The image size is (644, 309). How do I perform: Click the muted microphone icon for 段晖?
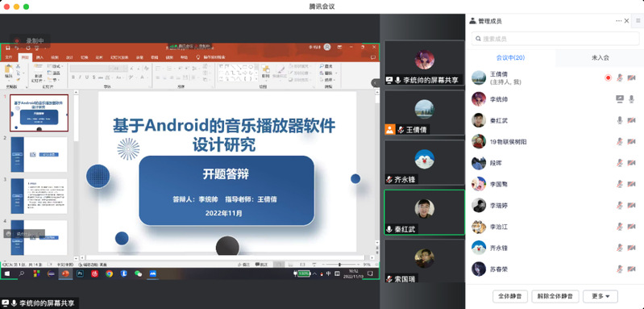coord(620,163)
